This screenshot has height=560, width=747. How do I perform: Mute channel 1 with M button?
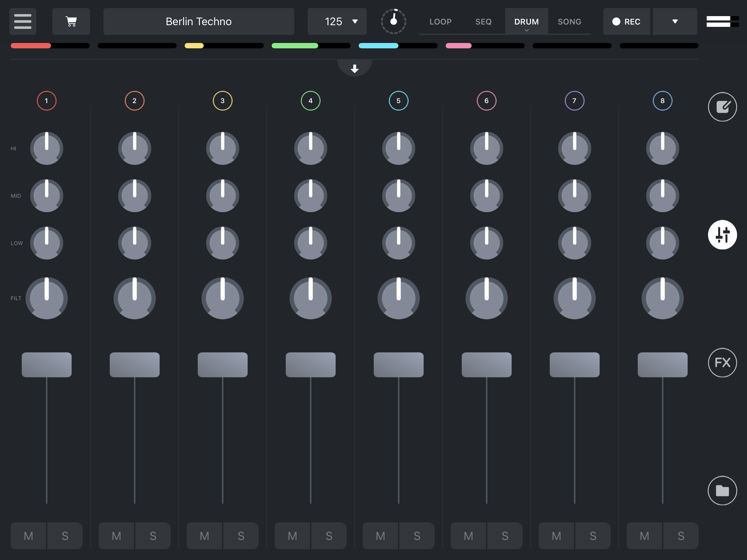pyautogui.click(x=28, y=536)
